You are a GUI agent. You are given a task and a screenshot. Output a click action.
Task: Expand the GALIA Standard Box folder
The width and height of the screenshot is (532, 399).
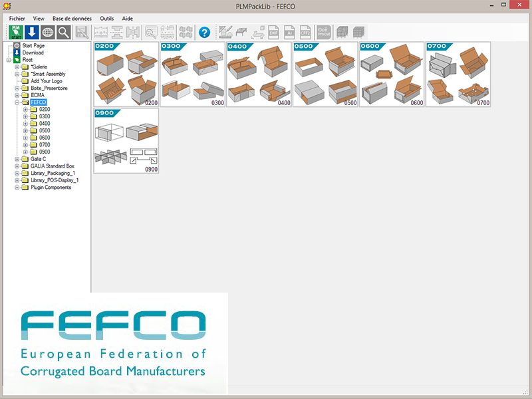tap(17, 166)
